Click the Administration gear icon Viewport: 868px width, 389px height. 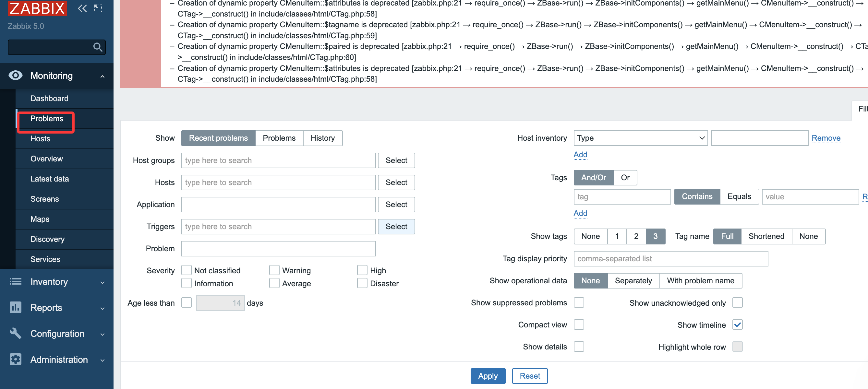tap(16, 360)
